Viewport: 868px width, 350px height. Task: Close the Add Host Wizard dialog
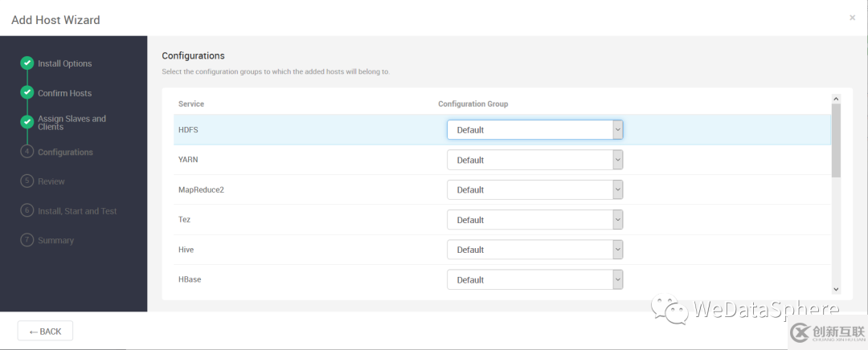pos(852,18)
